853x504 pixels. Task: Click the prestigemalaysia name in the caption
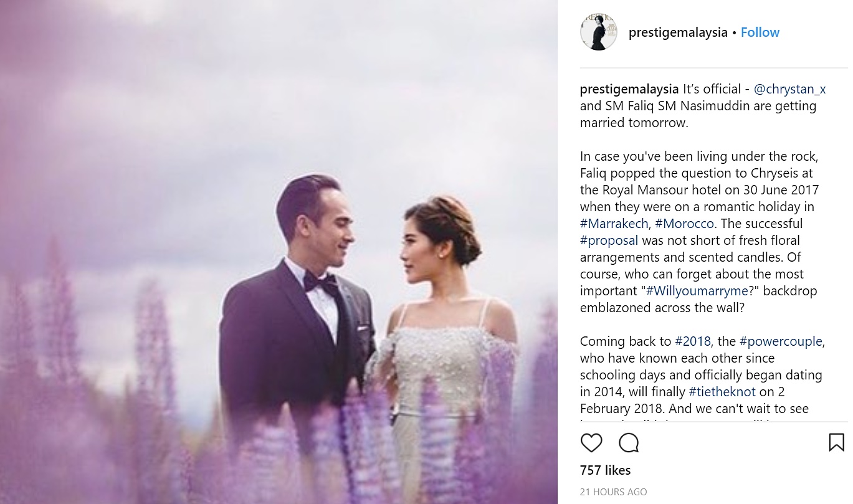[629, 89]
